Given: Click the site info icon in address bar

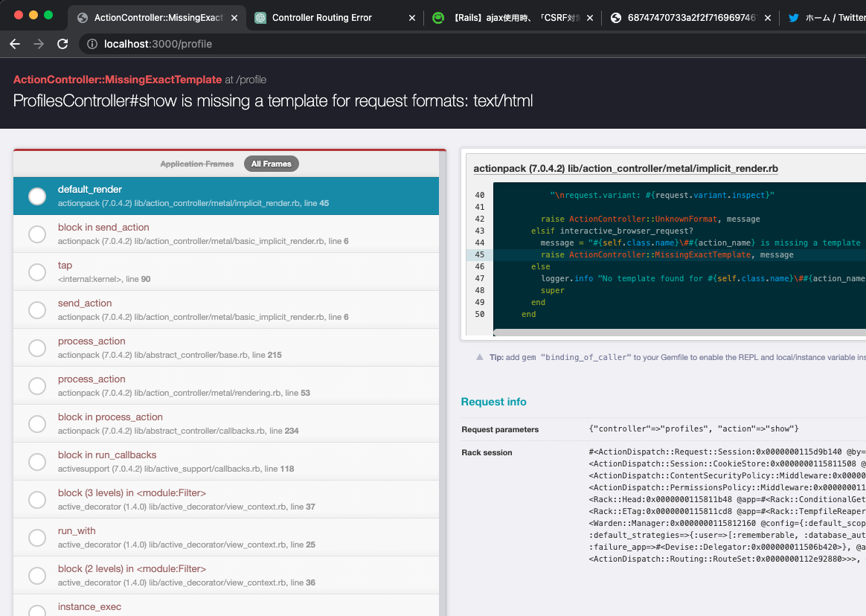Looking at the screenshot, I should [92, 44].
